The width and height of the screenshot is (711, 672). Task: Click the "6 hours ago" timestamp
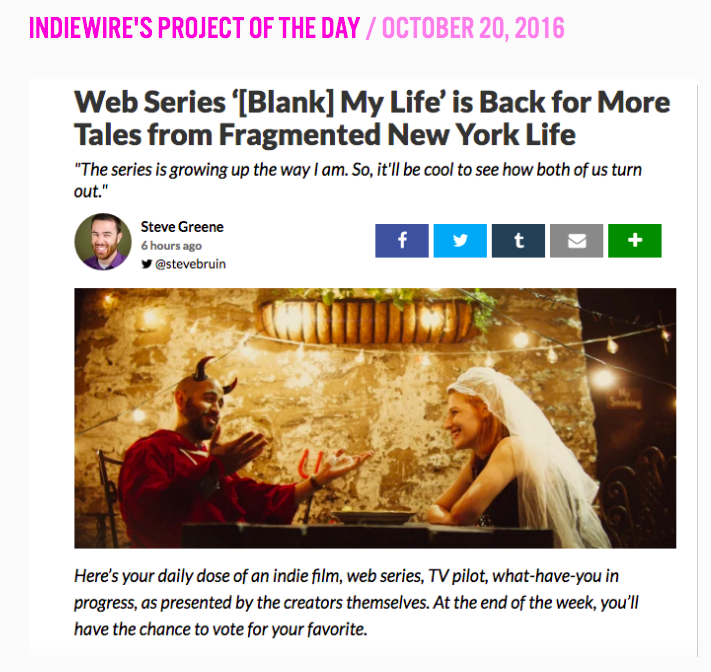click(171, 246)
